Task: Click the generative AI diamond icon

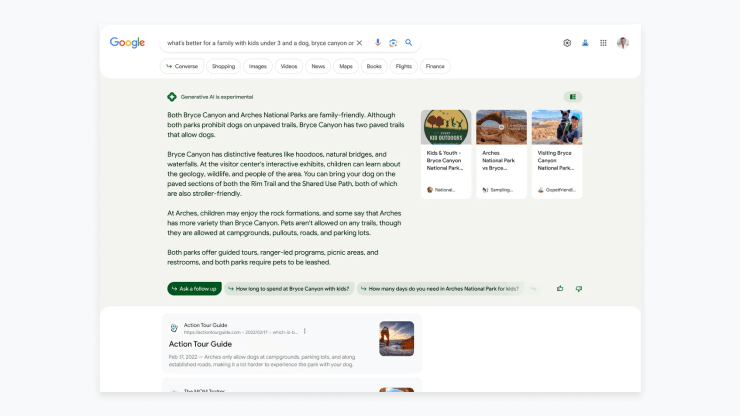Action: click(x=172, y=97)
